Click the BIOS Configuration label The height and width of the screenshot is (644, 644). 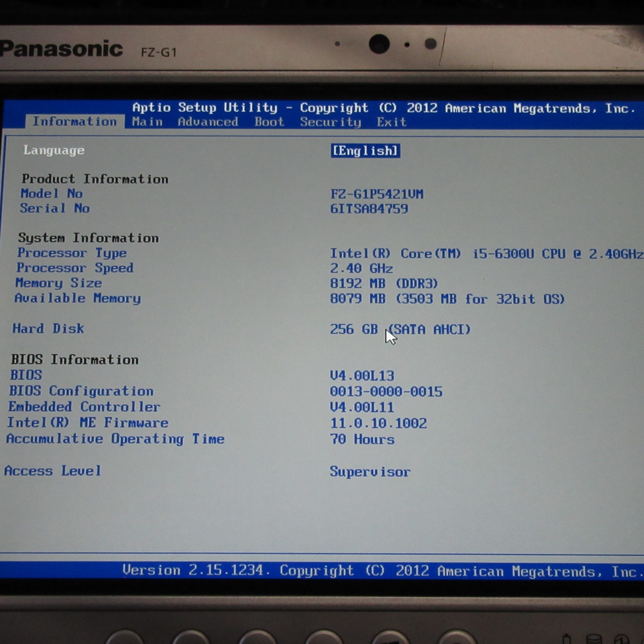[81, 391]
